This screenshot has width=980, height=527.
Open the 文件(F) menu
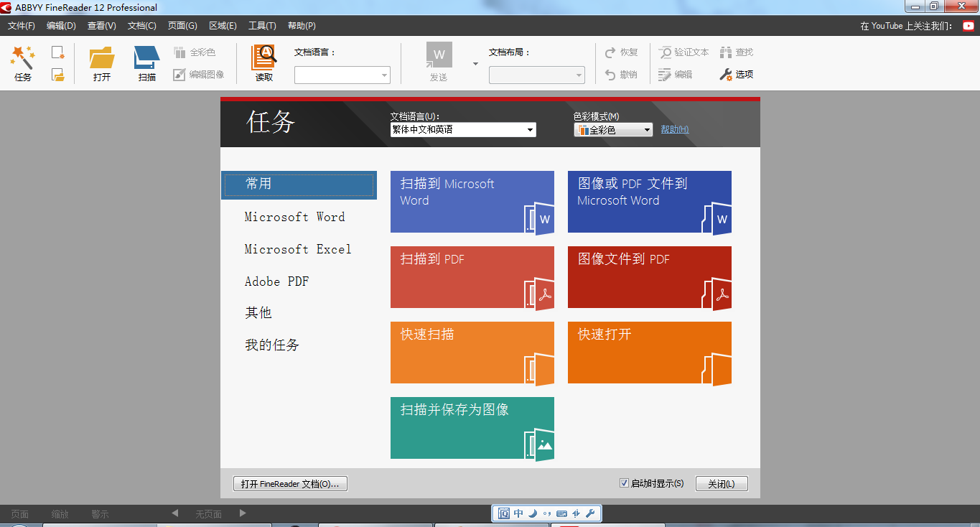[x=22, y=26]
